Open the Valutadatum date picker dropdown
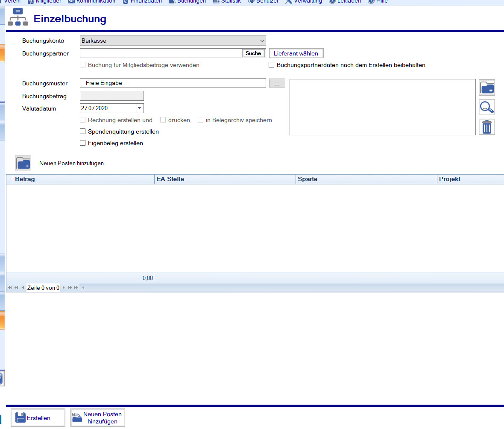This screenshot has height=429, width=504. click(140, 108)
